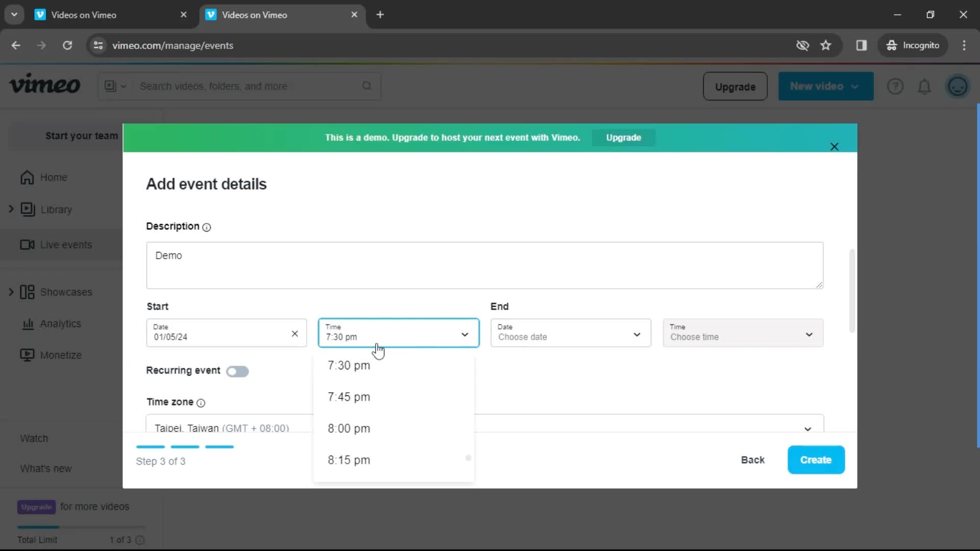Image resolution: width=980 pixels, height=551 pixels.
Task: Navigate to Live events section
Action: [66, 244]
